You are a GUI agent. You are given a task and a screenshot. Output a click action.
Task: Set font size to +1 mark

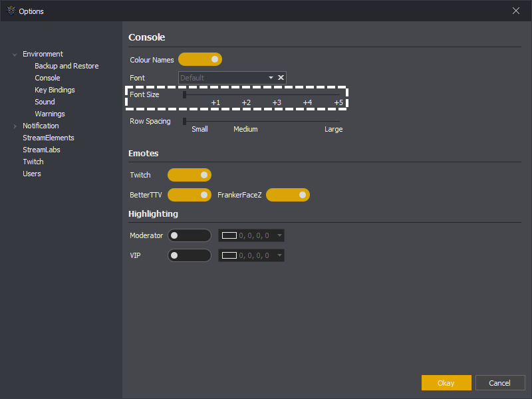pyautogui.click(x=215, y=102)
